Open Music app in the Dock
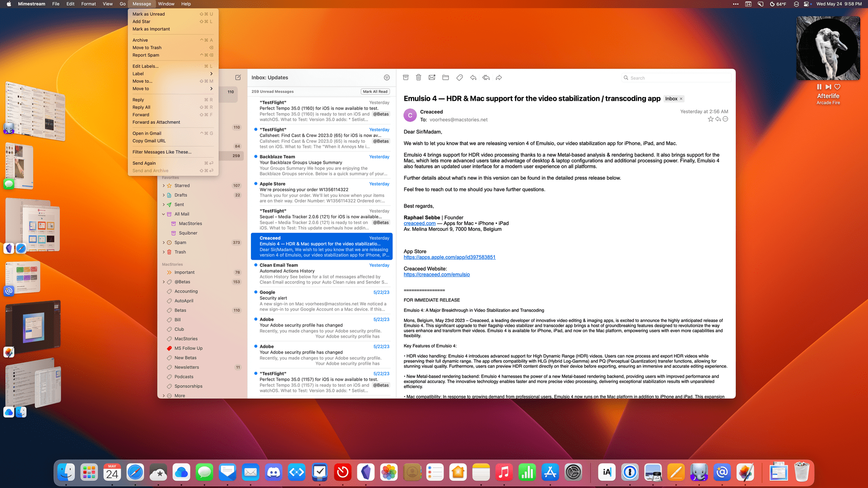The image size is (868, 488). (x=504, y=472)
